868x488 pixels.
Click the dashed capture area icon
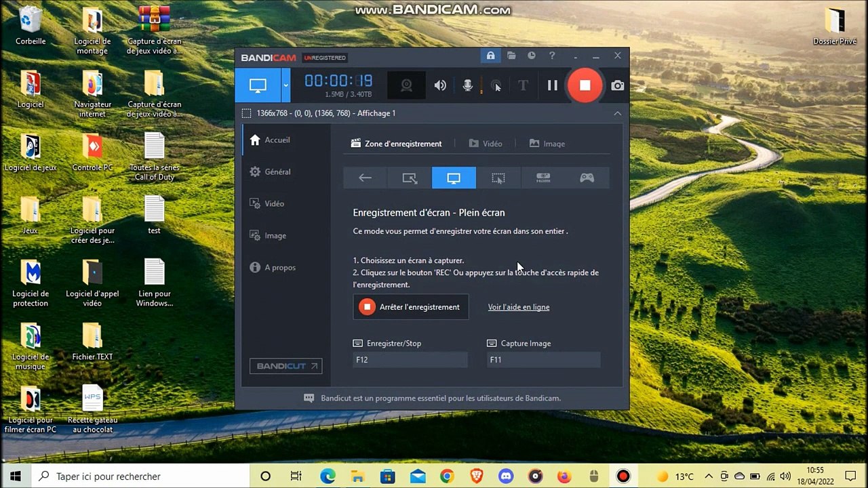tap(246, 113)
